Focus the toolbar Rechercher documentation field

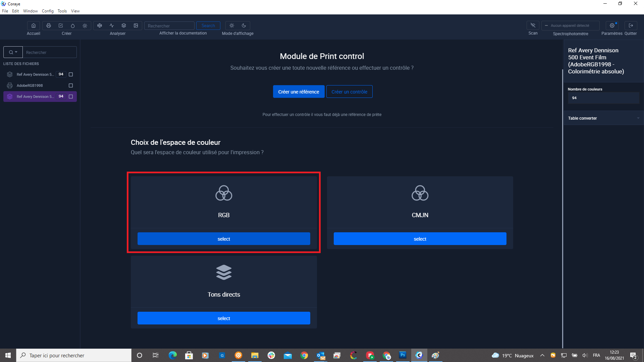coord(169,26)
